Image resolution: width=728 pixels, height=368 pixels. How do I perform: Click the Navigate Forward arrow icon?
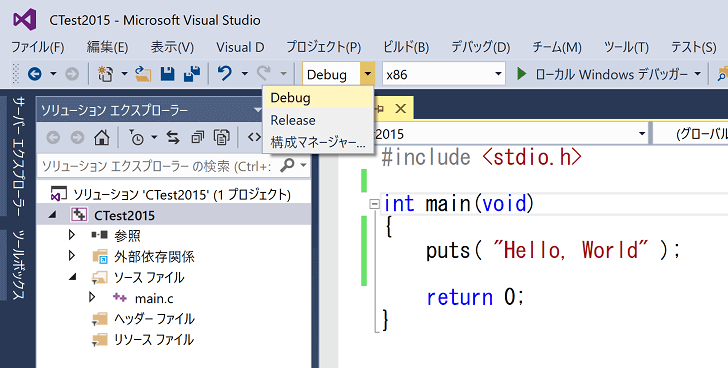(72, 74)
